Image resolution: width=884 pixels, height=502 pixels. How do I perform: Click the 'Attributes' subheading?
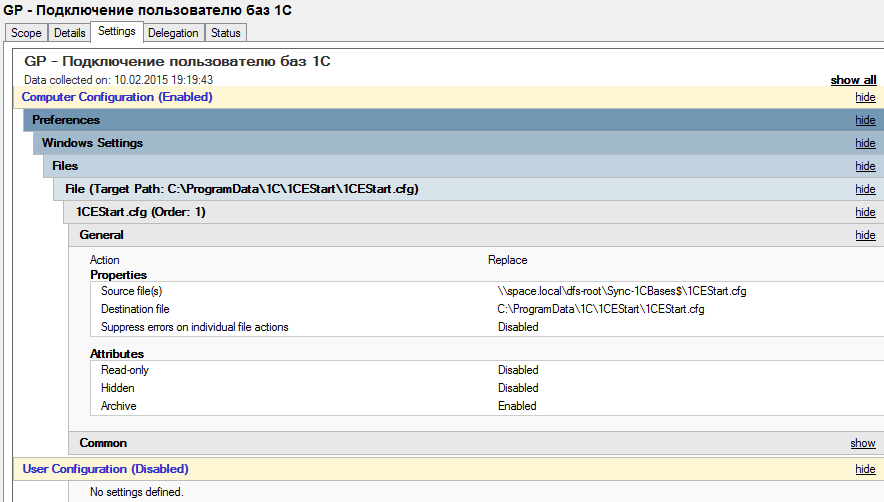click(x=117, y=354)
